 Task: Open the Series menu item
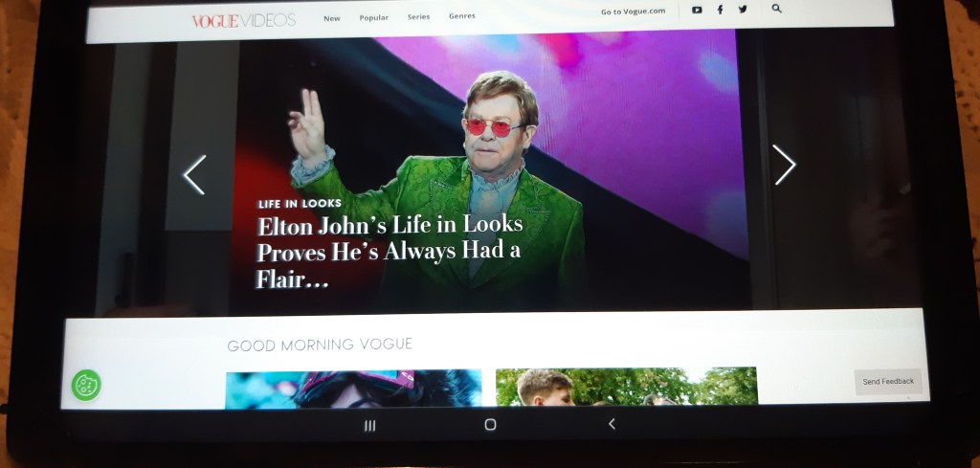pos(418,16)
